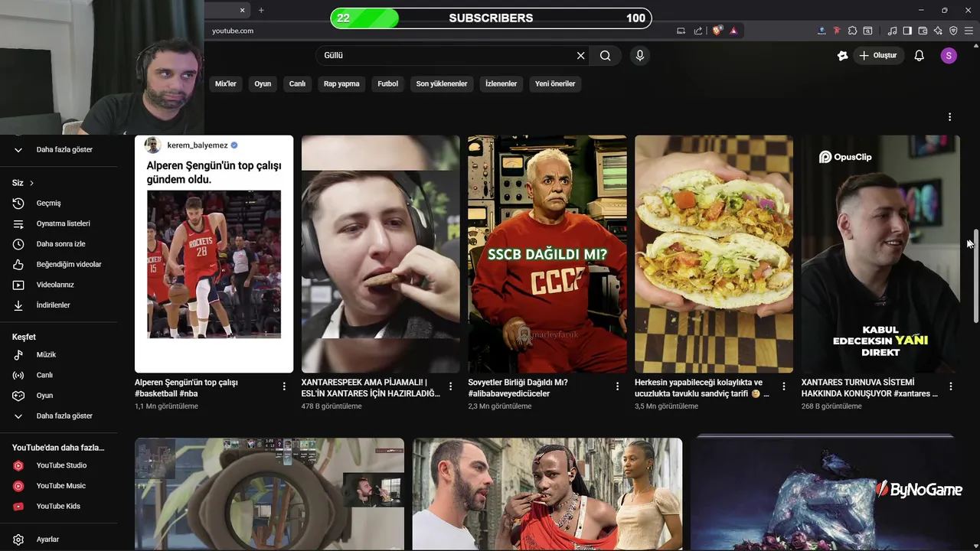Open the Alperen Şengün basketball Short thumbnail
Screen dimensions: 980x551
click(214, 254)
